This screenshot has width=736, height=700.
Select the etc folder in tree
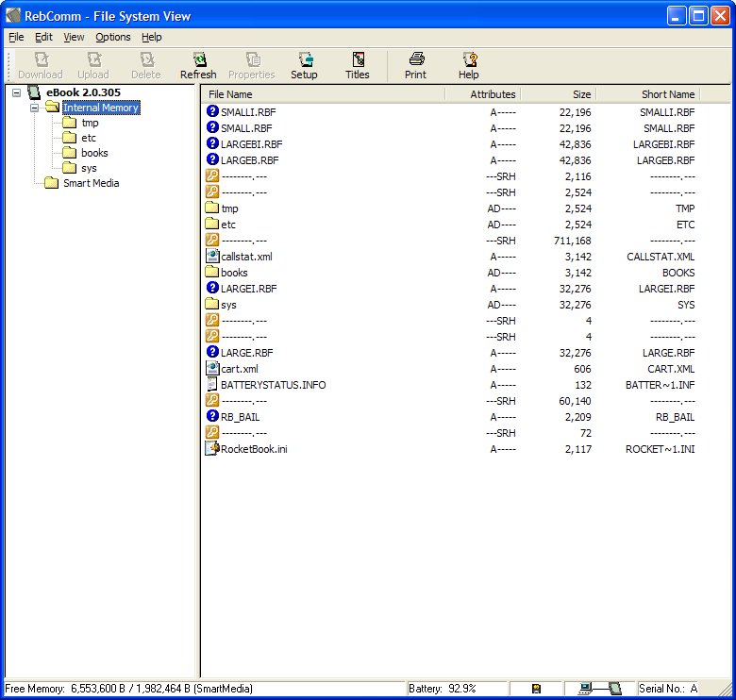(x=89, y=138)
